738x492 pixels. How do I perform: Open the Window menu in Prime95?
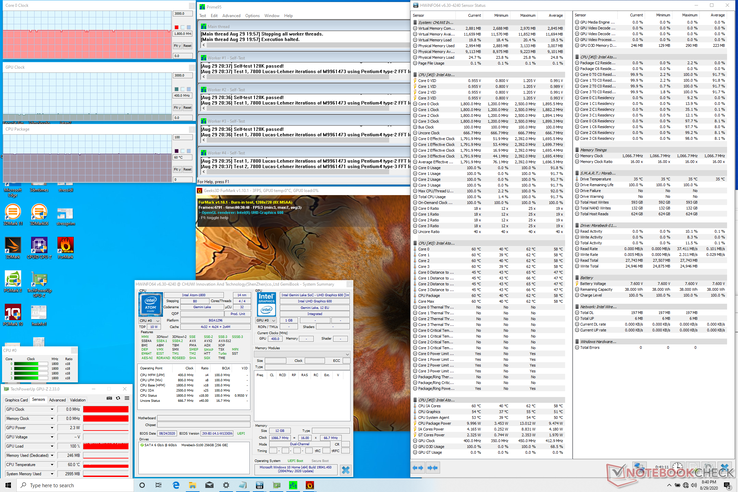(x=272, y=16)
